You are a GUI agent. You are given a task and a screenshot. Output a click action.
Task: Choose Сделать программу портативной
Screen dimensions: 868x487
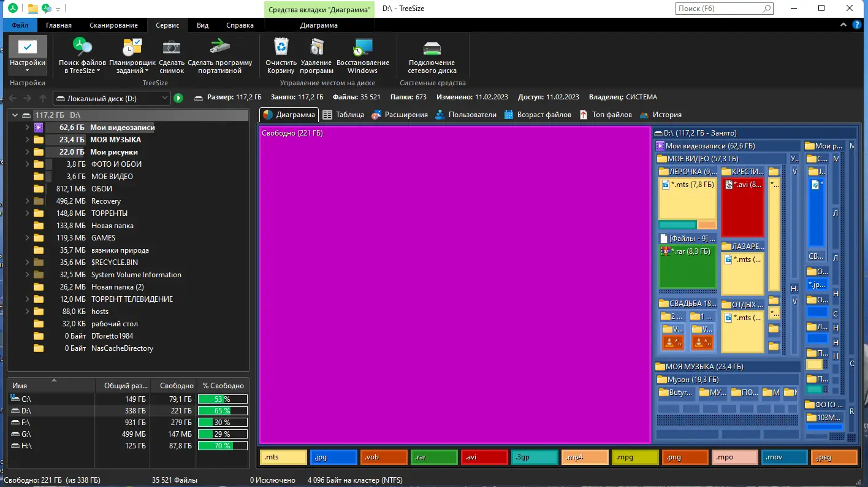(x=220, y=55)
